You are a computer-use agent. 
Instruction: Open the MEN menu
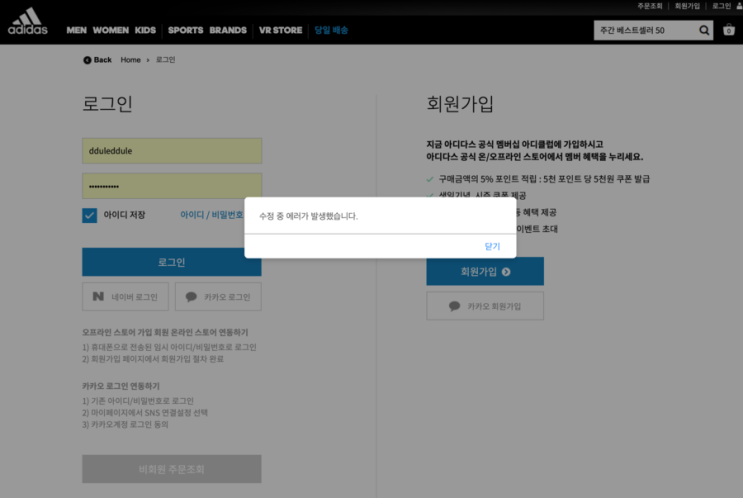click(76, 30)
